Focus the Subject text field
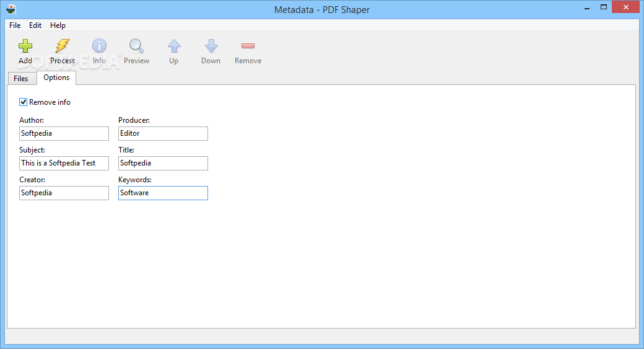This screenshot has width=644, height=349. (x=64, y=163)
